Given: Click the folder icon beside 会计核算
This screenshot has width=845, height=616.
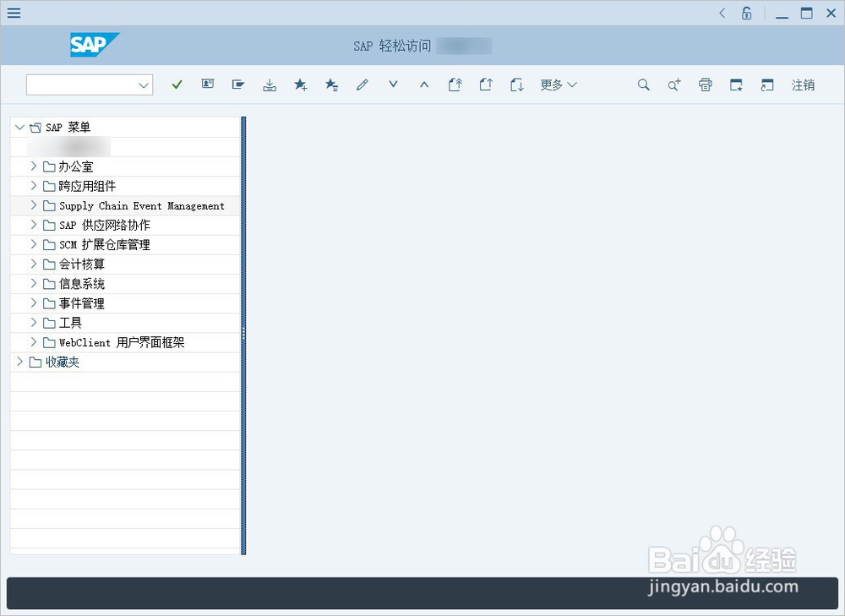Looking at the screenshot, I should point(49,264).
